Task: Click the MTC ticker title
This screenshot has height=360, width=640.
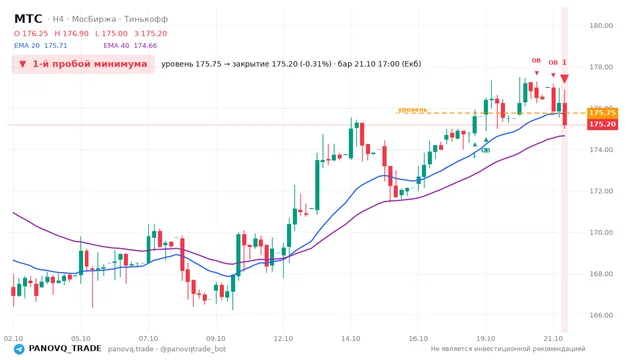Action: pos(28,19)
